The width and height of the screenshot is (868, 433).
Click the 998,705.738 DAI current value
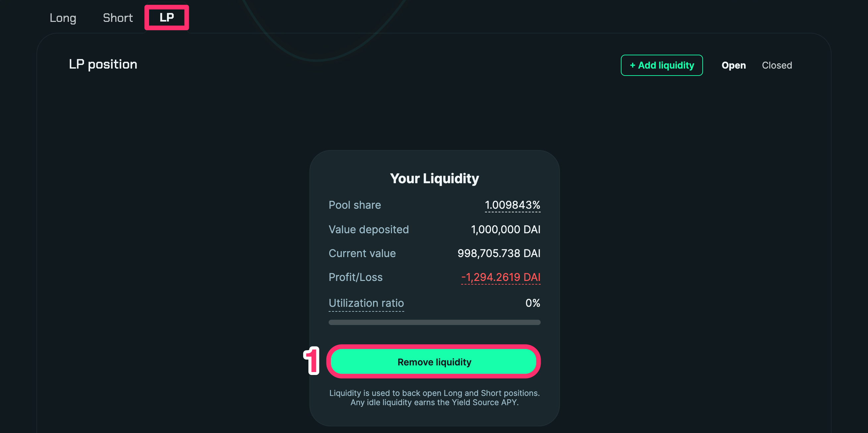(x=499, y=253)
